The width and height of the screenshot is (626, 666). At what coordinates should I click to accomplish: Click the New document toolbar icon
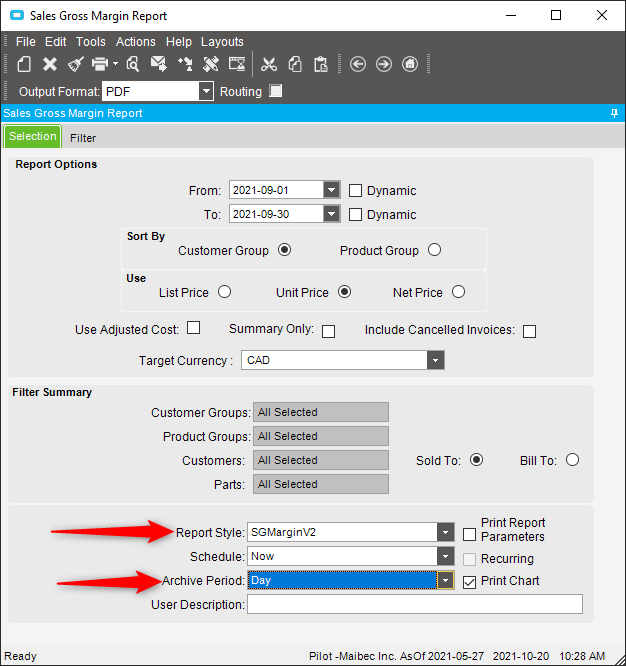pos(24,64)
